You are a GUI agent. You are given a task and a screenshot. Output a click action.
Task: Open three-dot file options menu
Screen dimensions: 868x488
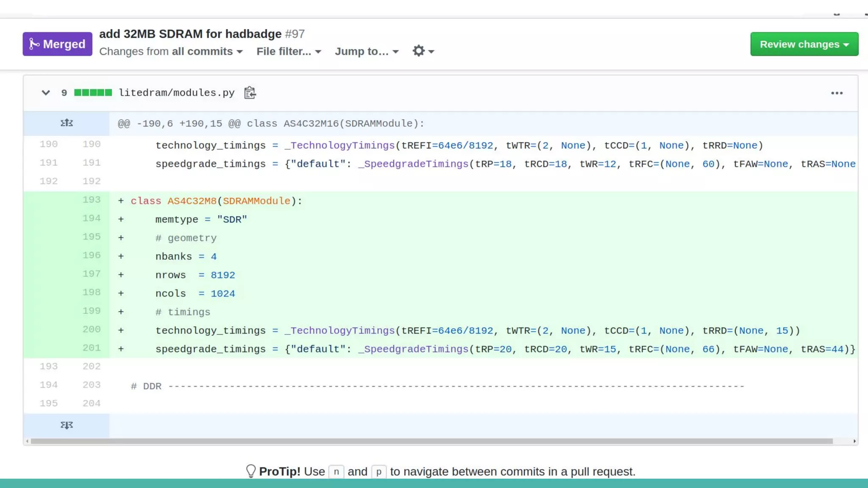[837, 93]
